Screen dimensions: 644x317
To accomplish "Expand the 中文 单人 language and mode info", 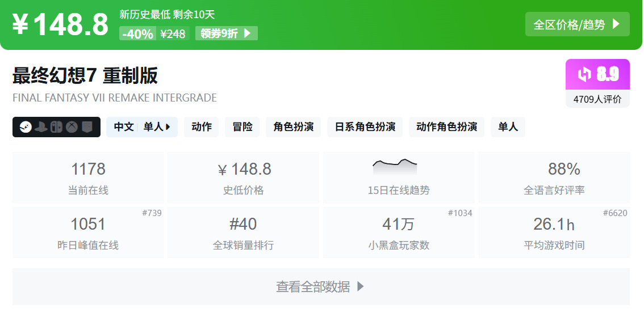I will click(x=142, y=127).
